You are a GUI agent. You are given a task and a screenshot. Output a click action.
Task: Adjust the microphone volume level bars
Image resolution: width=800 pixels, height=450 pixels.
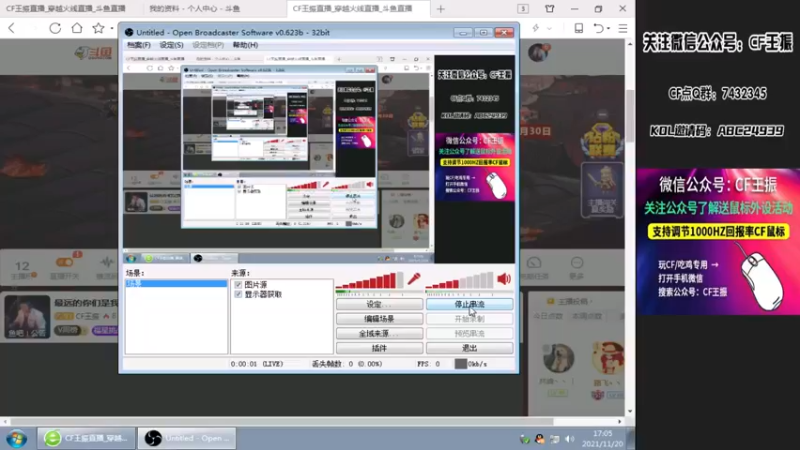tap(369, 281)
